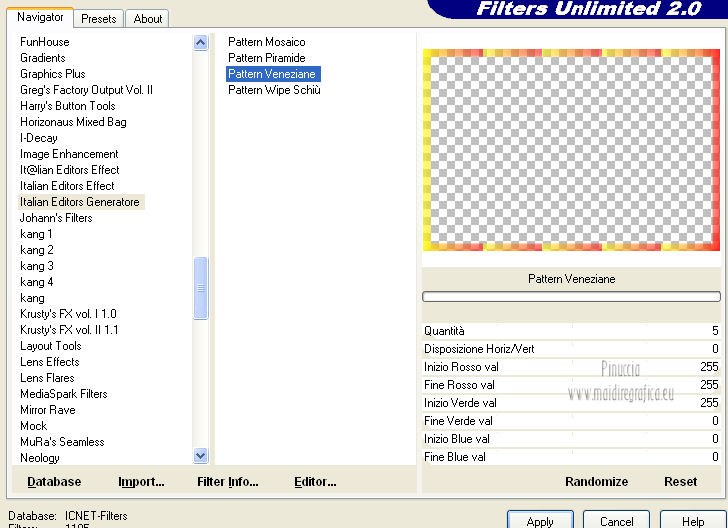Click the filter preview image

(571, 150)
